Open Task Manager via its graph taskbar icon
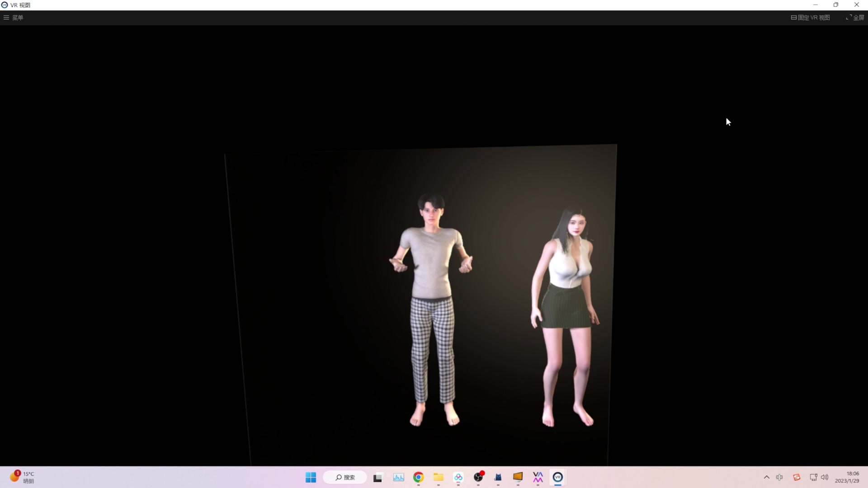This screenshot has width=868, height=488. [398, 478]
